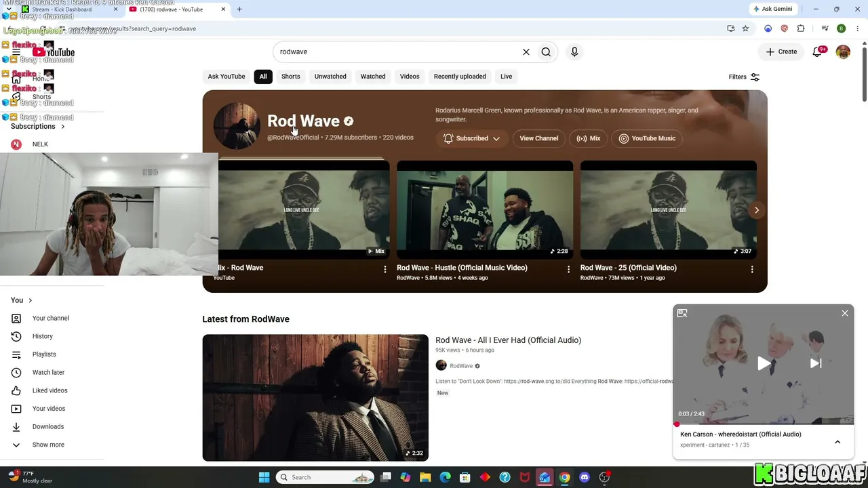Viewport: 868px width, 488px height.
Task: Launch Microsoft Edge from the taskbar
Action: point(445,477)
